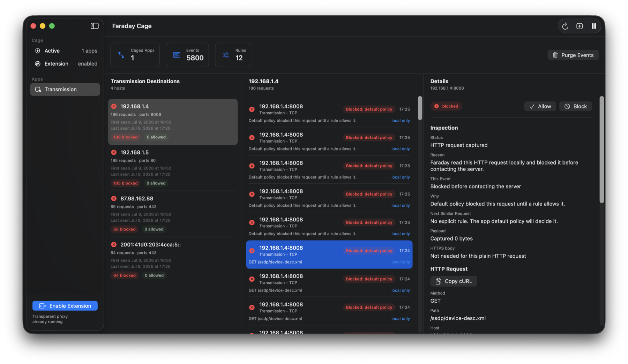Click the request list scrollbar

click(420, 108)
